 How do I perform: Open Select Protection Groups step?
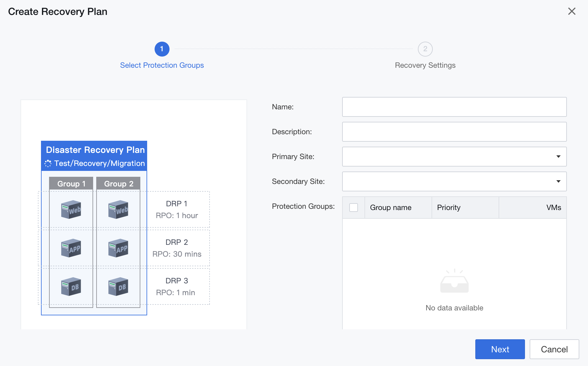(162, 65)
